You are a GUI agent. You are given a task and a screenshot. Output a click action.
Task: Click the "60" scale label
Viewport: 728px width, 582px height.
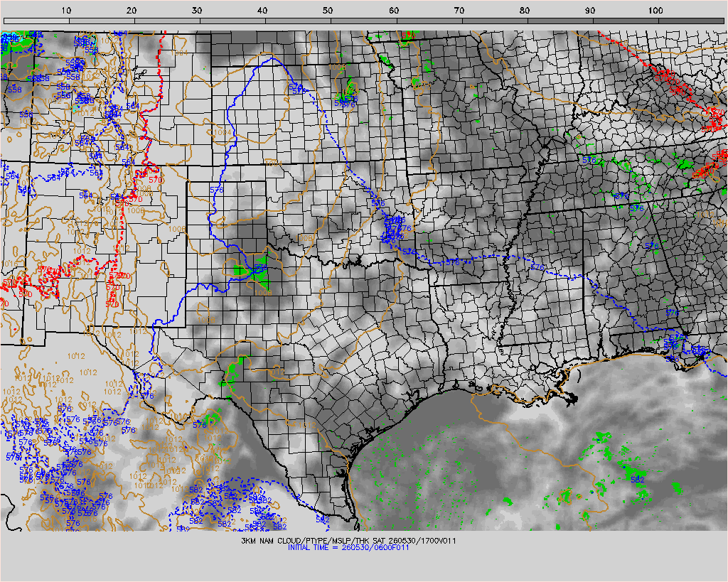(x=393, y=10)
